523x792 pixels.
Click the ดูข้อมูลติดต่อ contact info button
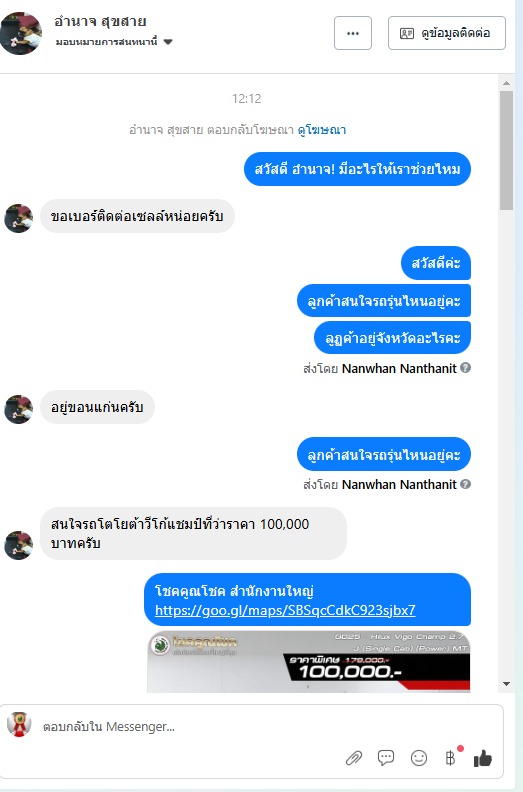(x=447, y=33)
